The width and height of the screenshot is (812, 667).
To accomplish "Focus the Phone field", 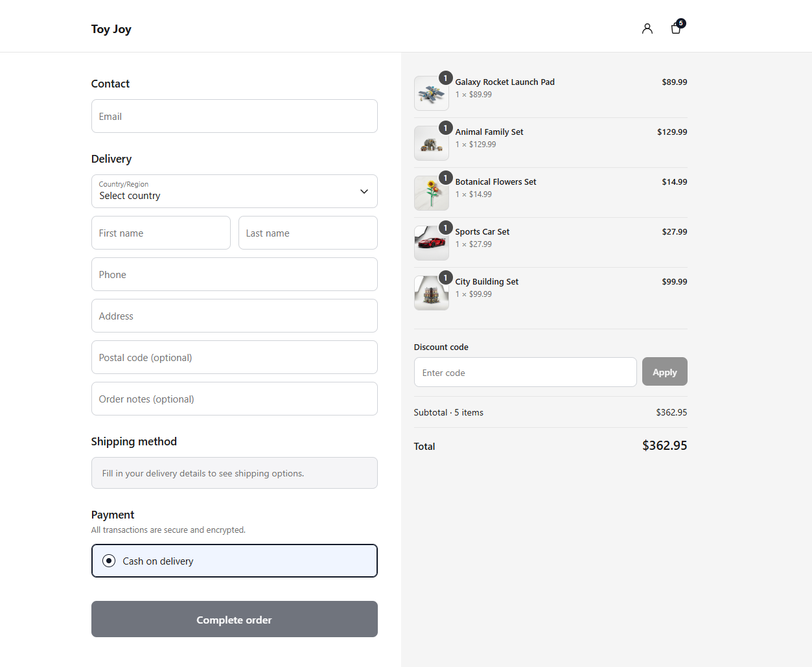I will (x=235, y=274).
